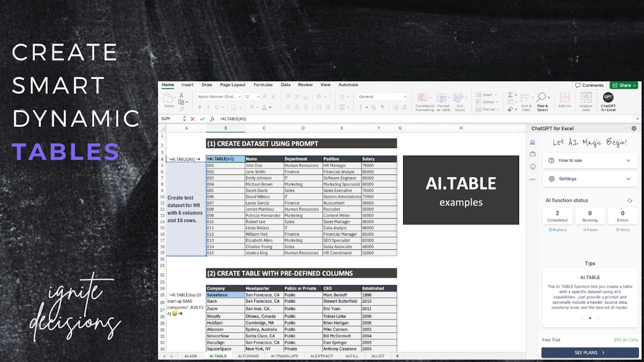
Task: Open the General number format dropdown
Action: coord(382,97)
